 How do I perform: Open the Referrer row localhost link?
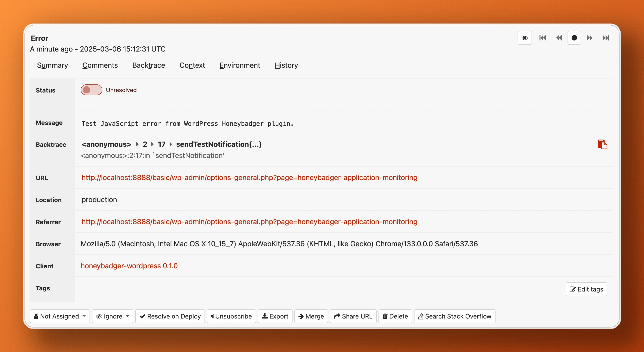(249, 222)
